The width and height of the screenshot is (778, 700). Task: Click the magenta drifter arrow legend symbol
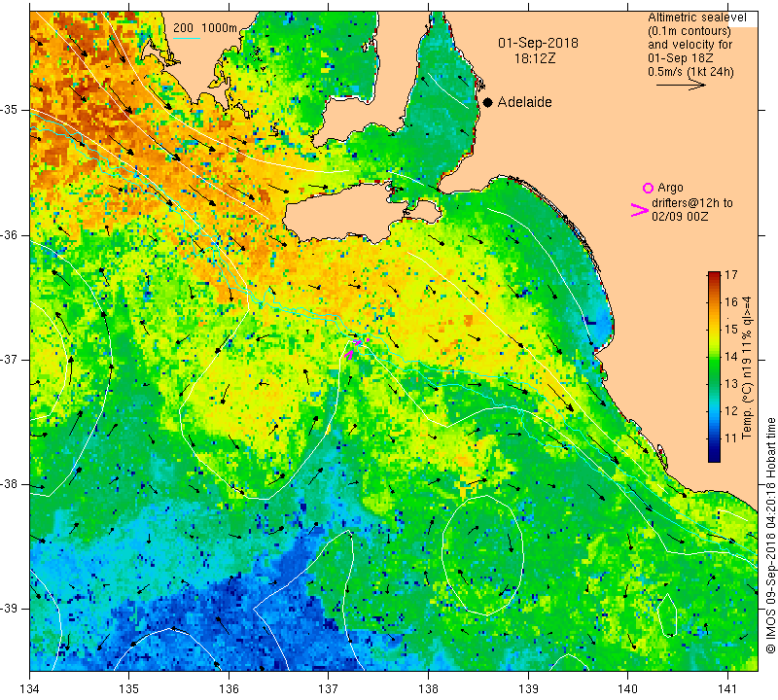pyautogui.click(x=640, y=210)
